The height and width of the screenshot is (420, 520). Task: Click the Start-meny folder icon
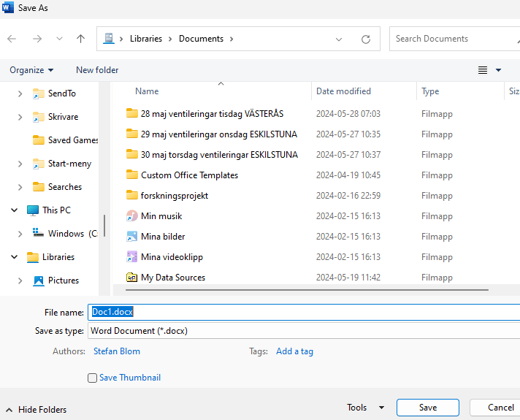click(38, 164)
